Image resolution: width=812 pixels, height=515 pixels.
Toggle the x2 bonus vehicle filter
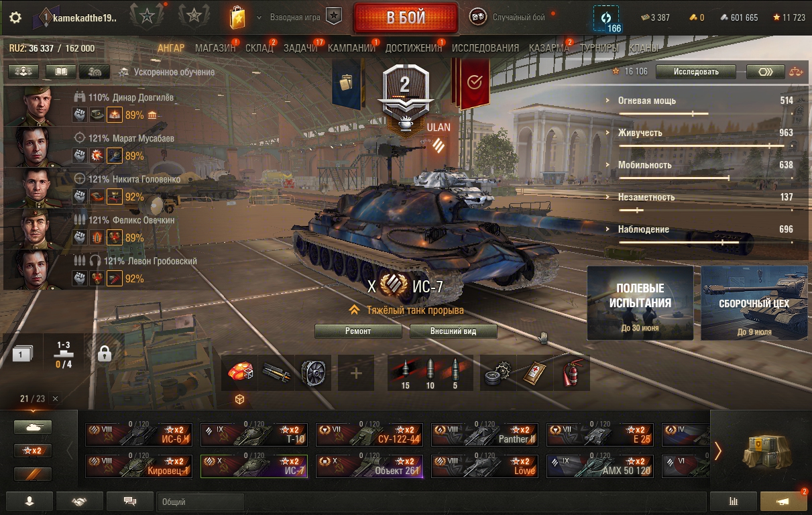[33, 451]
